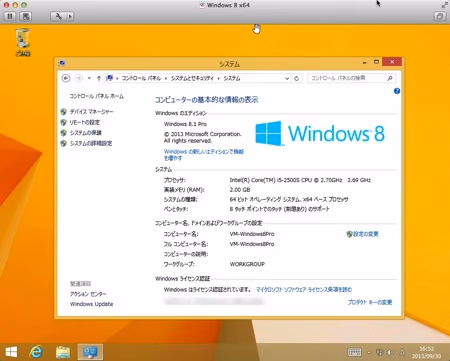Screen dimensions: 450x361
Task: Open システムの保護
Action: click(x=85, y=133)
